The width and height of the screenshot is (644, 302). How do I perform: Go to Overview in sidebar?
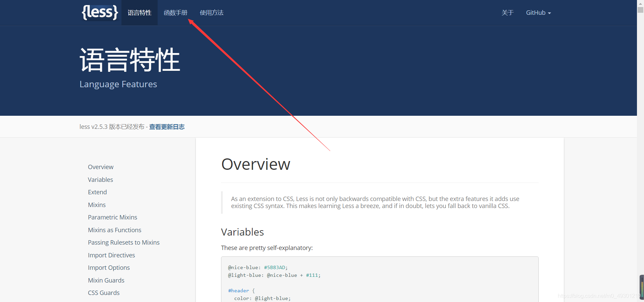(x=101, y=167)
